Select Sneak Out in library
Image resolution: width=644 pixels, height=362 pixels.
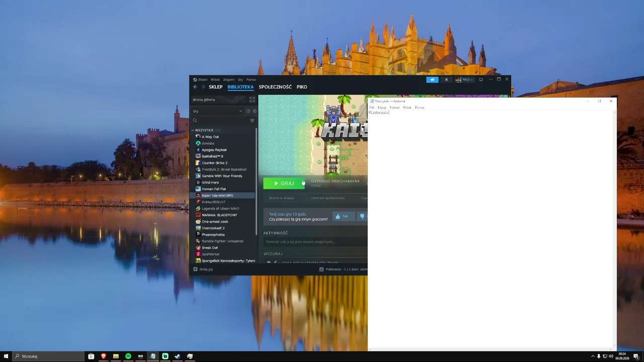[223, 248]
